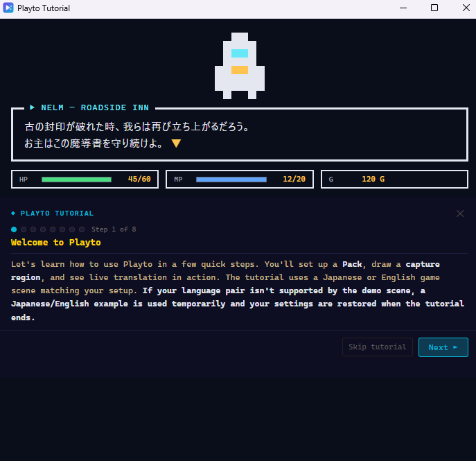The width and height of the screenshot is (476, 461).
Task: Click the second Japanese dialogue line
Action: 94,143
